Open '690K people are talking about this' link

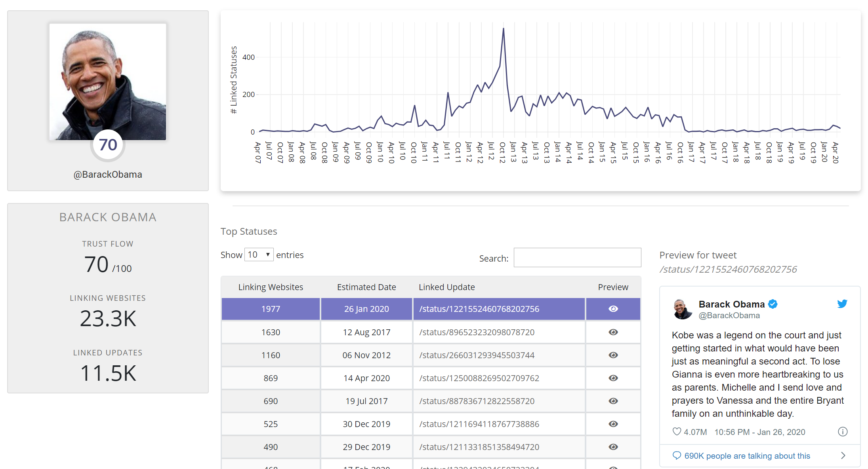[x=747, y=456]
